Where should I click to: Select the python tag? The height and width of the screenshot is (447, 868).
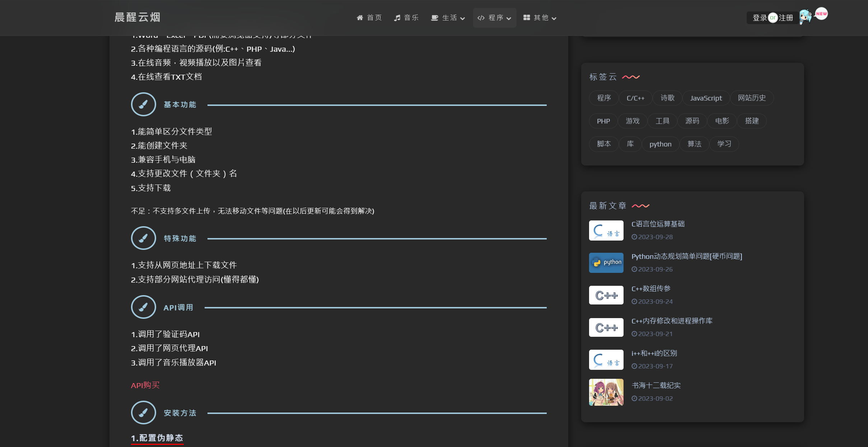click(x=661, y=144)
